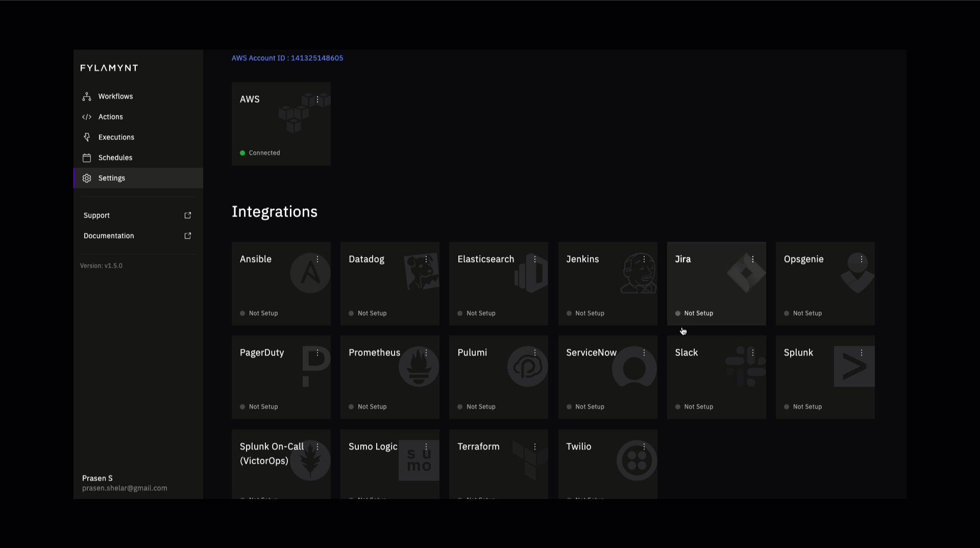Click the AWS cubes logo icon
Screen dimensions: 980x548
click(x=304, y=113)
